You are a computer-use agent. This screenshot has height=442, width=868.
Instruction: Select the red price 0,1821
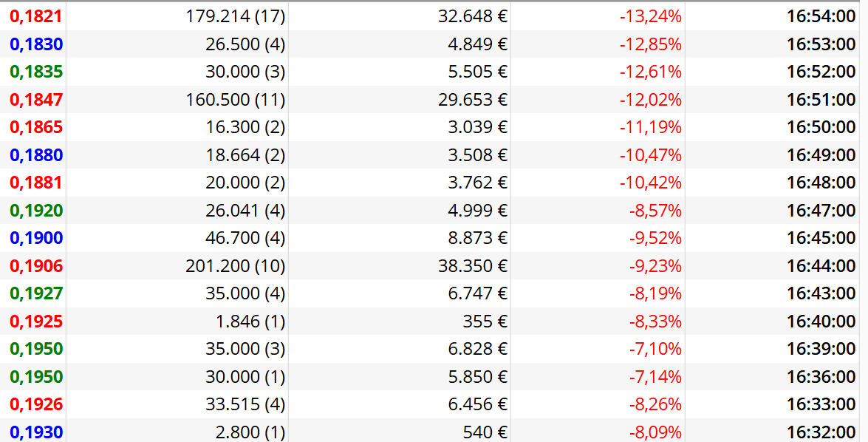[x=36, y=16]
